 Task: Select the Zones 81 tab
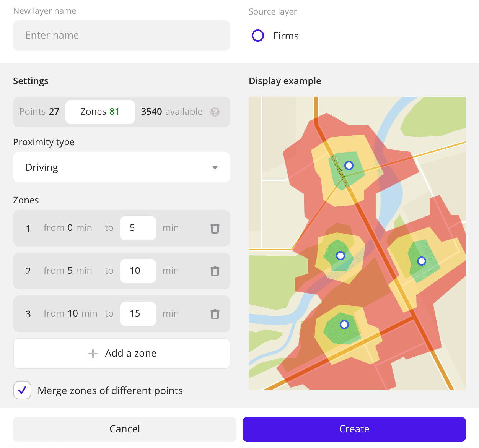point(100,112)
